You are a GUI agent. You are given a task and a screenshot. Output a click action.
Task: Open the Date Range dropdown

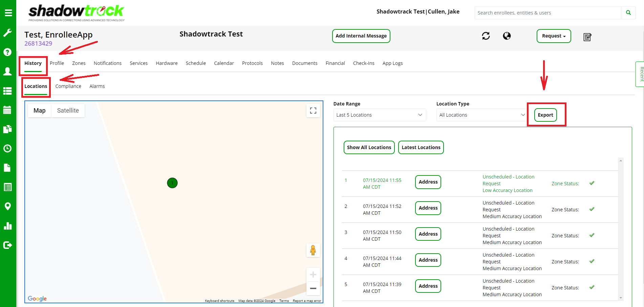(x=380, y=115)
